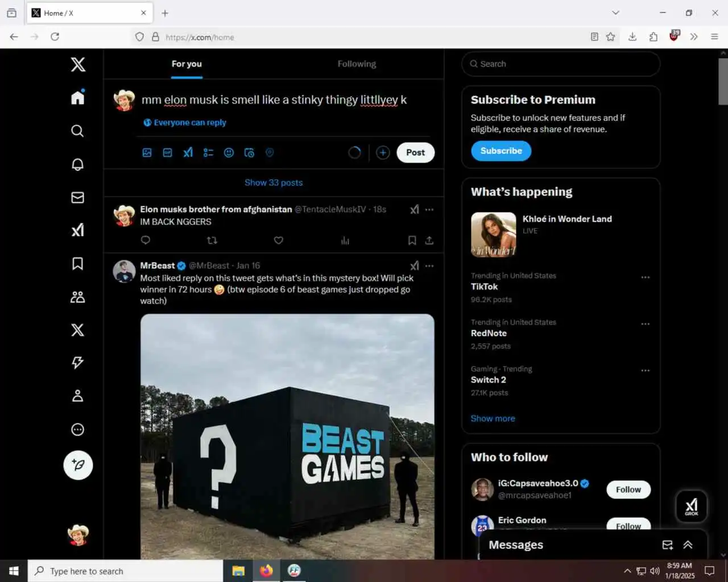
Task: Click the Subscribe button
Action: tap(501, 151)
